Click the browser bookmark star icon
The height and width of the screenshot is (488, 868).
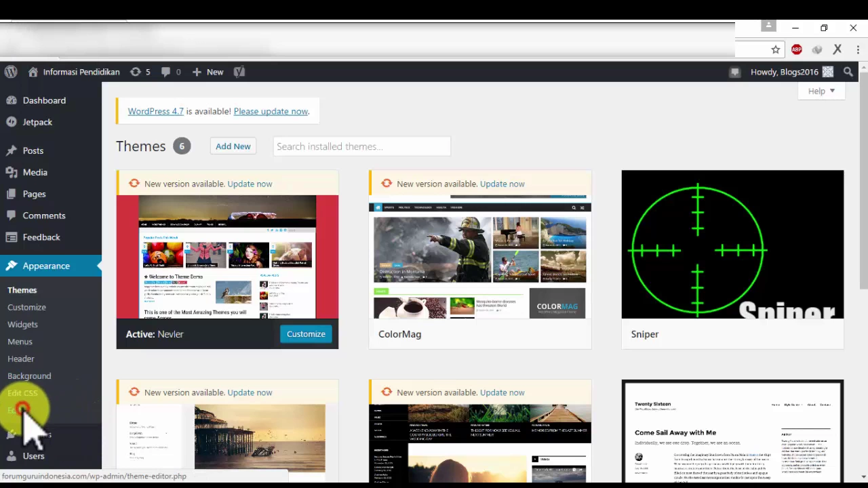[x=775, y=49]
